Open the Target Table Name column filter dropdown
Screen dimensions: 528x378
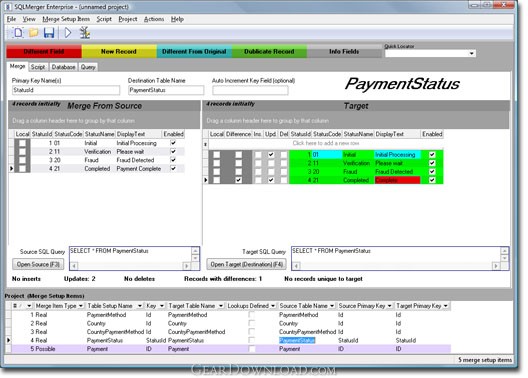click(x=221, y=306)
